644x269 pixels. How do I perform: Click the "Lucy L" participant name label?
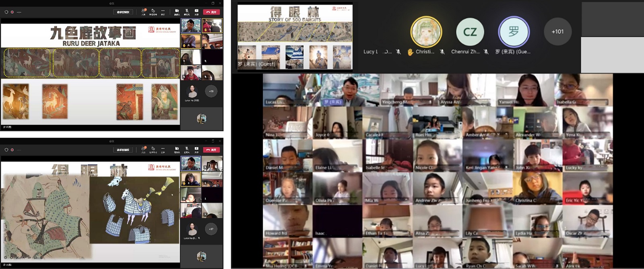370,51
